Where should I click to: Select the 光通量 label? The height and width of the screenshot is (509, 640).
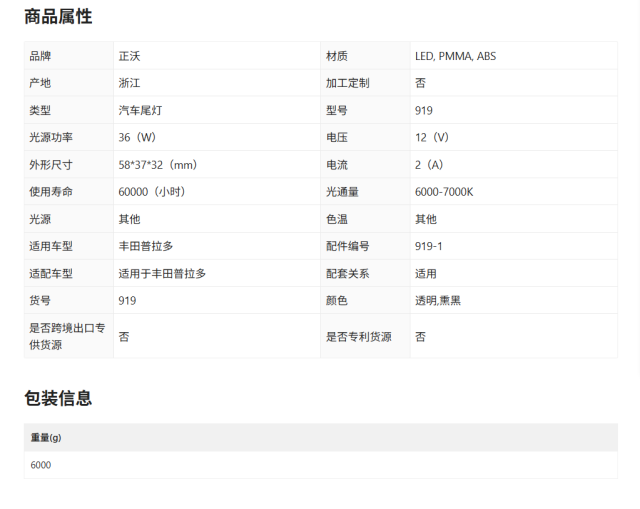pos(342,191)
